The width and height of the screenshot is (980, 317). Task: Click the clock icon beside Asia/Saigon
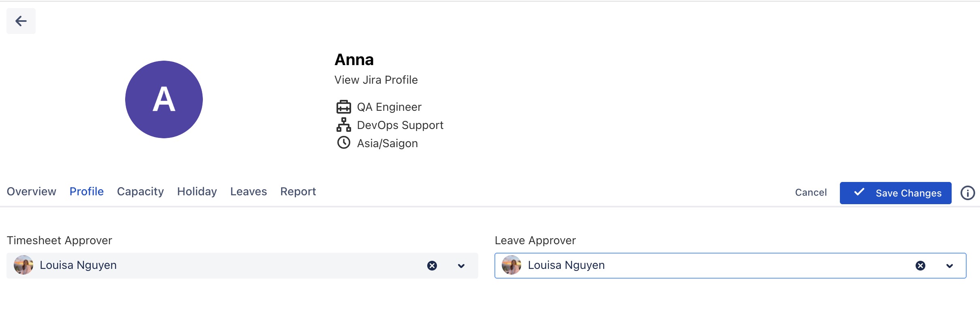click(x=343, y=143)
